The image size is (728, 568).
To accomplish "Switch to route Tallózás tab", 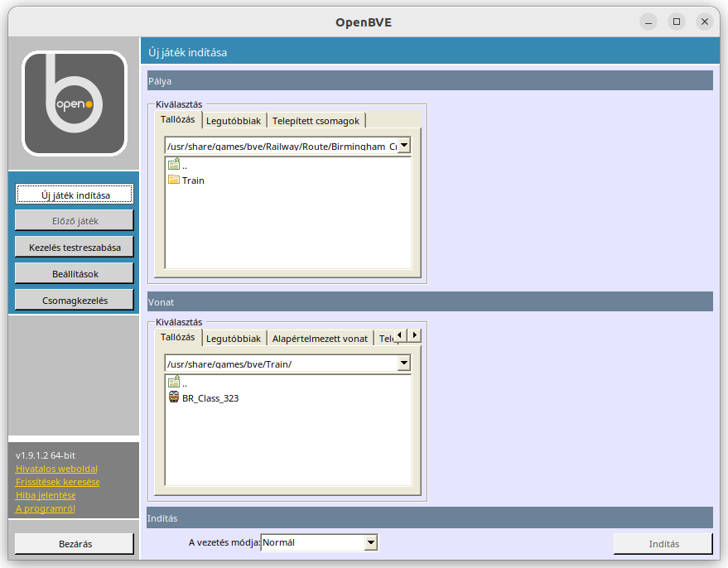I will (x=178, y=120).
